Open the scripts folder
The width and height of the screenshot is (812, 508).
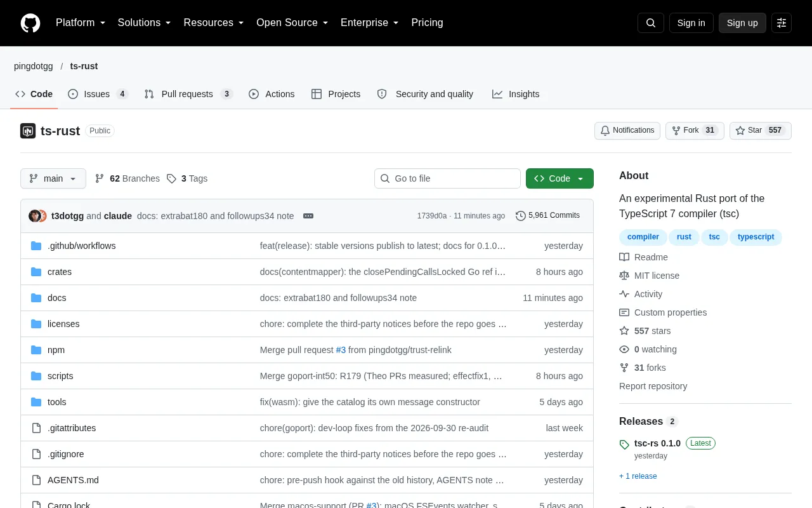(60, 376)
